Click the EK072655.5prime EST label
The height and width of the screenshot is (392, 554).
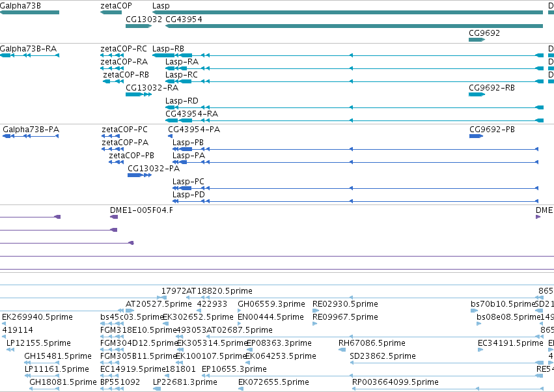pos(273,382)
